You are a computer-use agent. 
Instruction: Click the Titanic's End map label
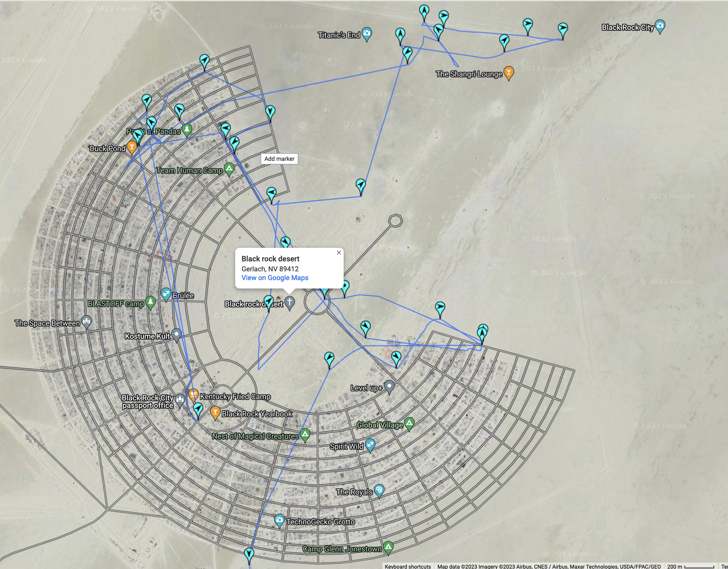click(x=339, y=35)
